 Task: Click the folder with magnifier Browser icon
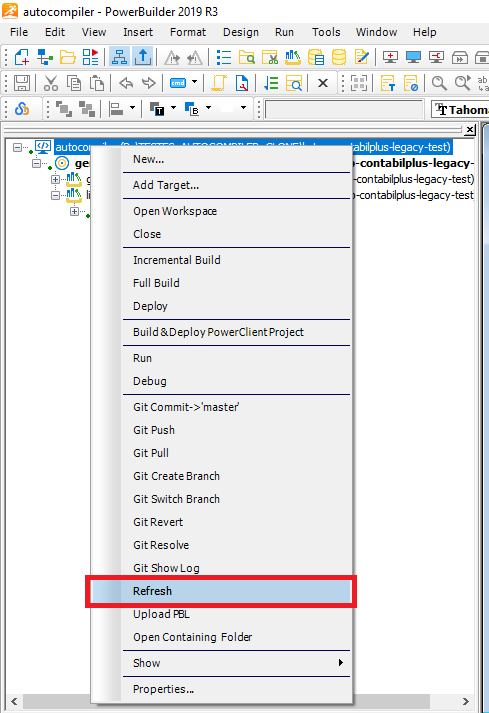(247, 58)
